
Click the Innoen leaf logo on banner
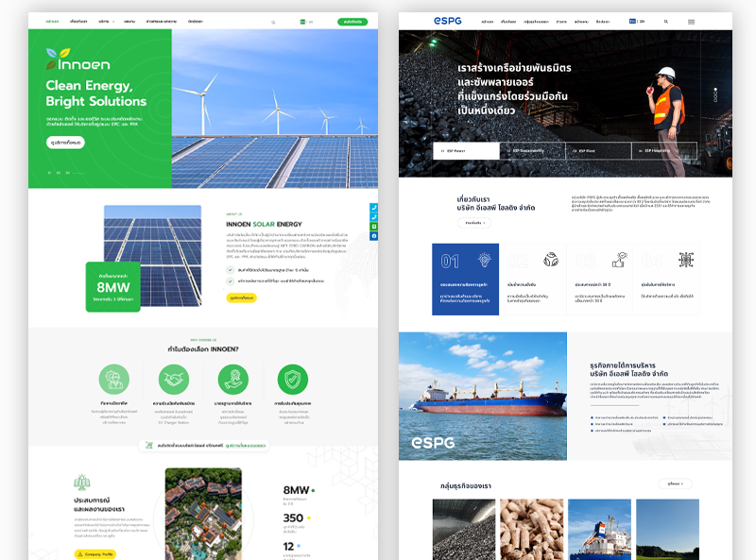click(x=77, y=64)
